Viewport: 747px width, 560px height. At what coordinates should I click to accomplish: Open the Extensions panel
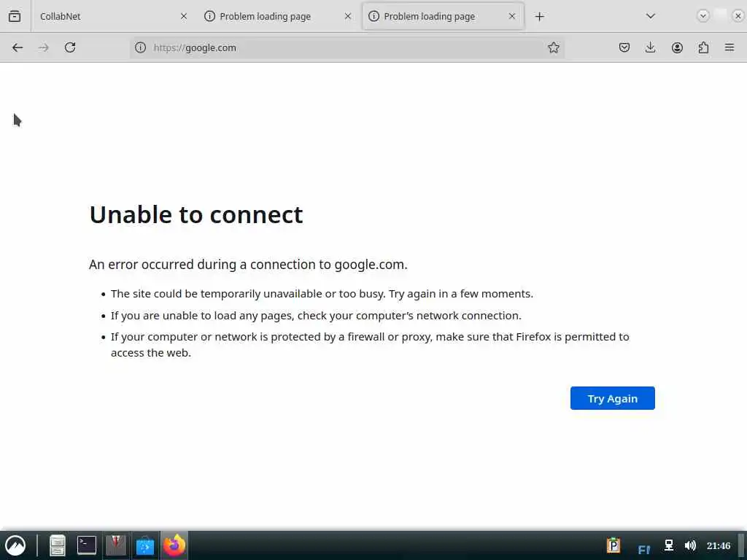pyautogui.click(x=703, y=47)
